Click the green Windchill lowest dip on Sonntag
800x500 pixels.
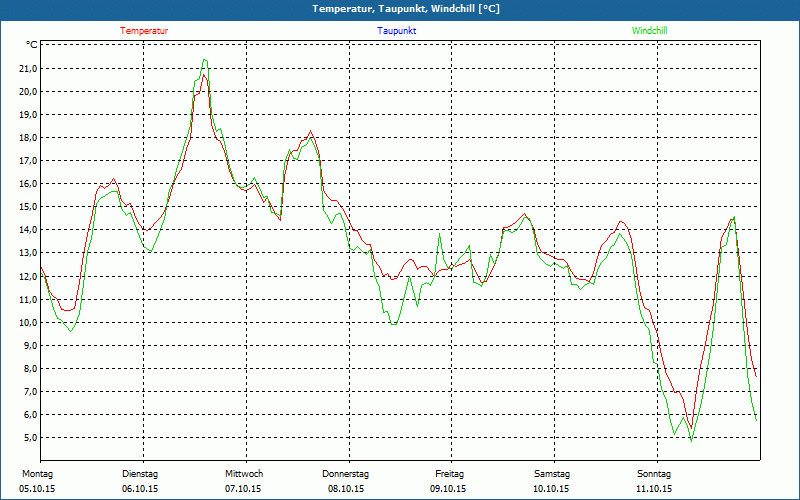pos(691,440)
